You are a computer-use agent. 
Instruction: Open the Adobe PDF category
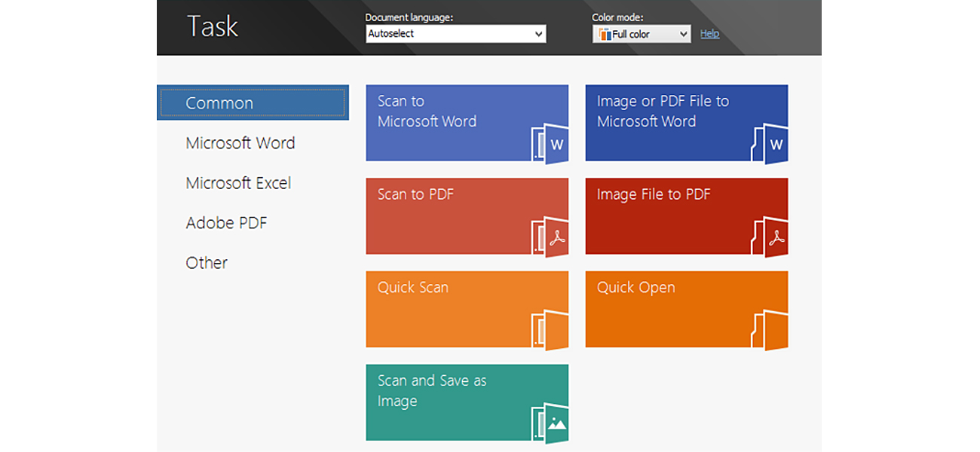coord(226,223)
